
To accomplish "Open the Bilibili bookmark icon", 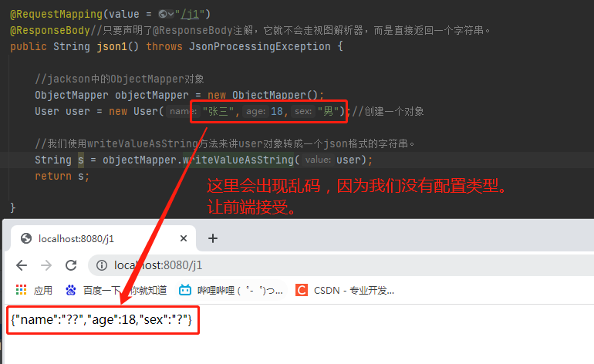I will point(185,290).
